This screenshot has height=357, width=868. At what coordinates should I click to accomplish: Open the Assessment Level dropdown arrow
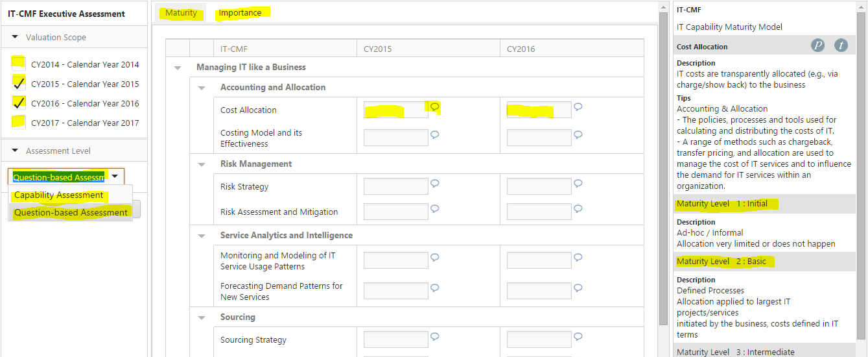pyautogui.click(x=115, y=177)
